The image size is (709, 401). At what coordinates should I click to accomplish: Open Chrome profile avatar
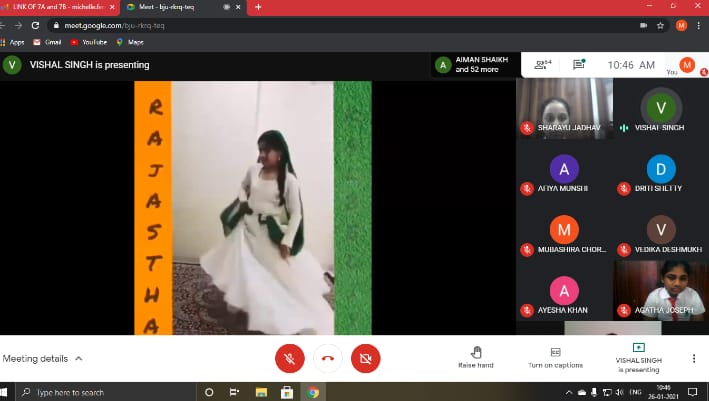(x=681, y=26)
